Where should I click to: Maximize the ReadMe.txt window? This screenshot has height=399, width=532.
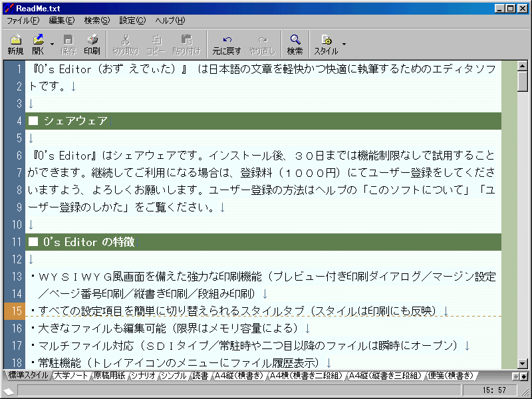click(x=510, y=9)
